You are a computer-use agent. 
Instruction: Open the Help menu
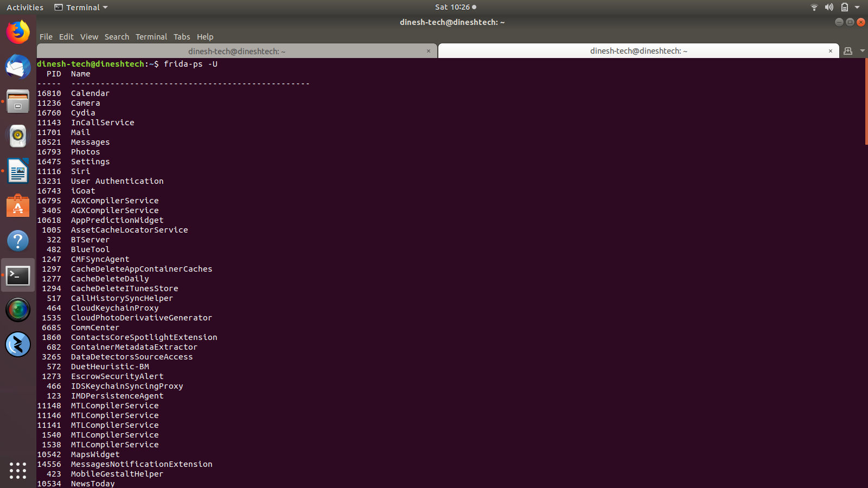[205, 37]
